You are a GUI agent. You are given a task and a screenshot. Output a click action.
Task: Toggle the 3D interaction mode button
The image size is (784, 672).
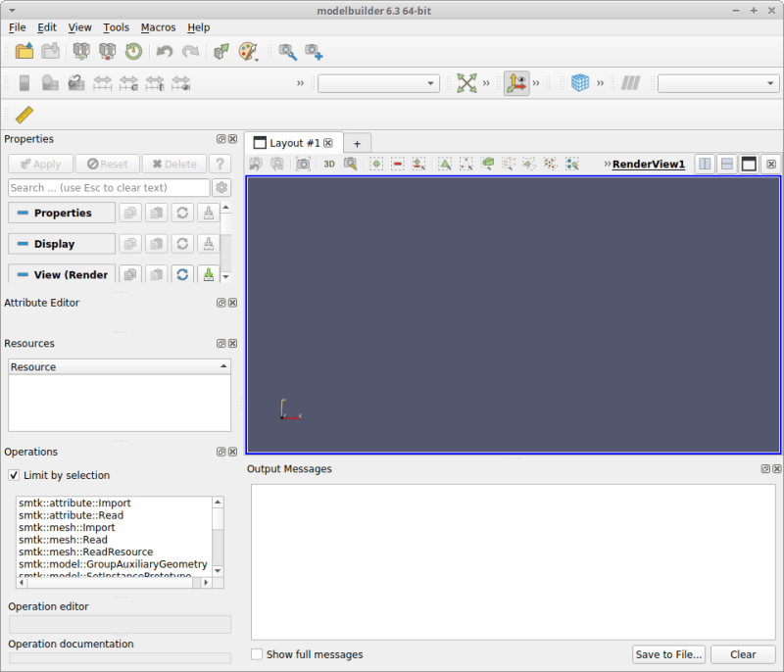329,164
